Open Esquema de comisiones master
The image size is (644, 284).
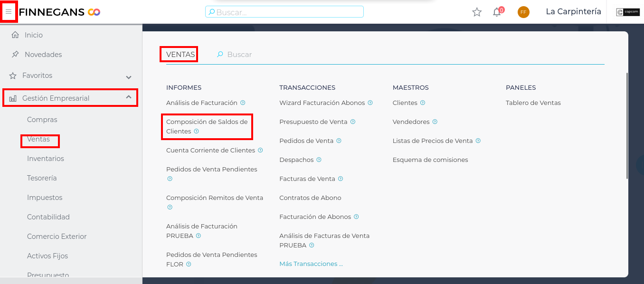tap(430, 160)
